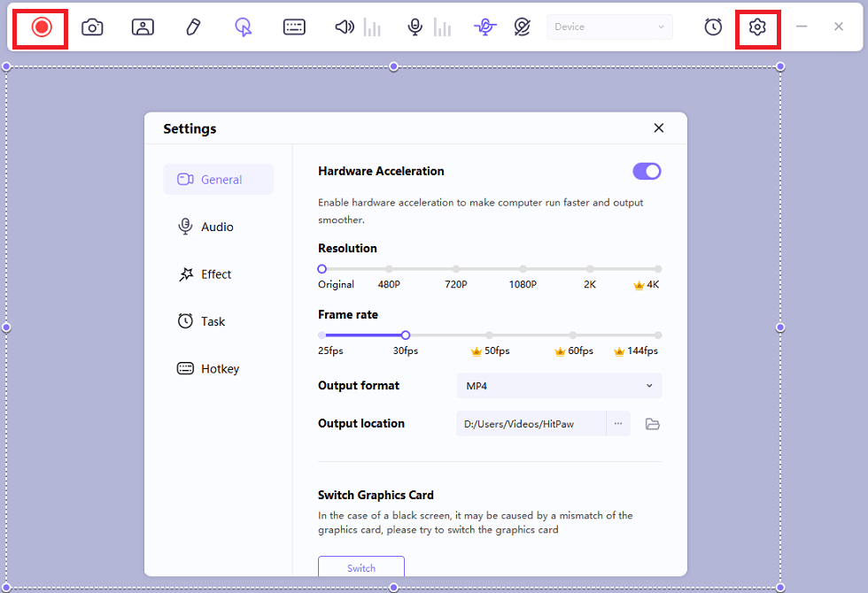868x593 pixels.
Task: Switch to the Audio settings tab
Action: tap(217, 227)
